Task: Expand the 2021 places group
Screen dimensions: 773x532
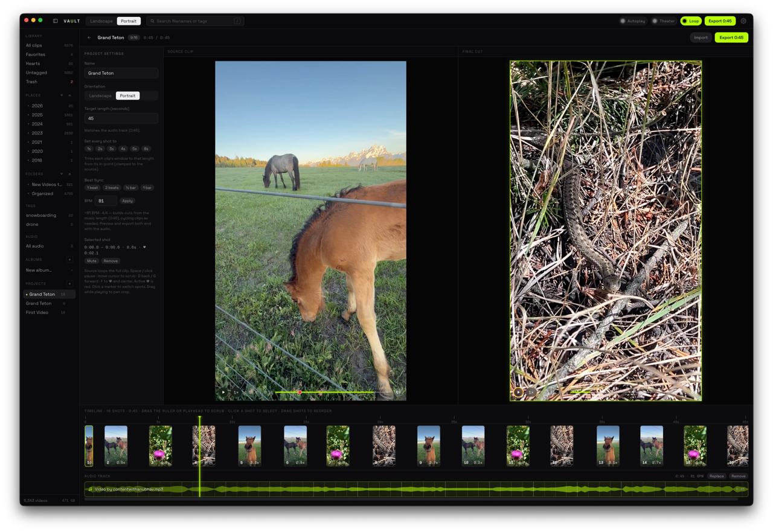Action: 28,142
